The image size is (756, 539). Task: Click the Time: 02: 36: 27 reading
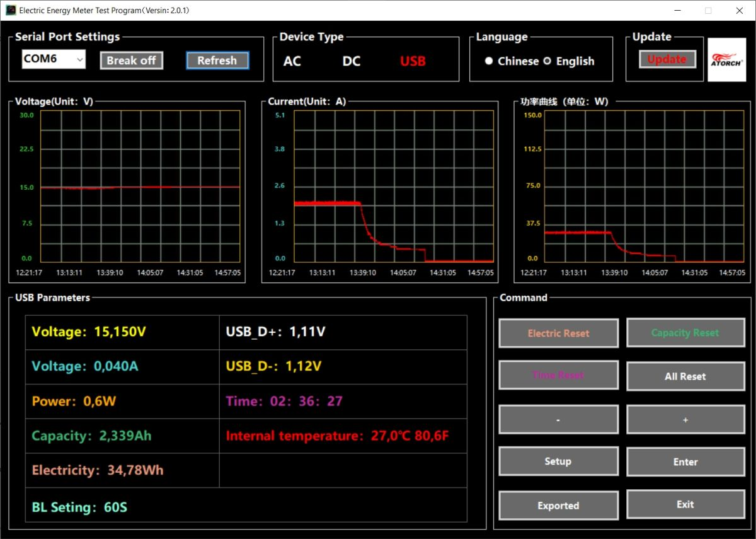[284, 401]
